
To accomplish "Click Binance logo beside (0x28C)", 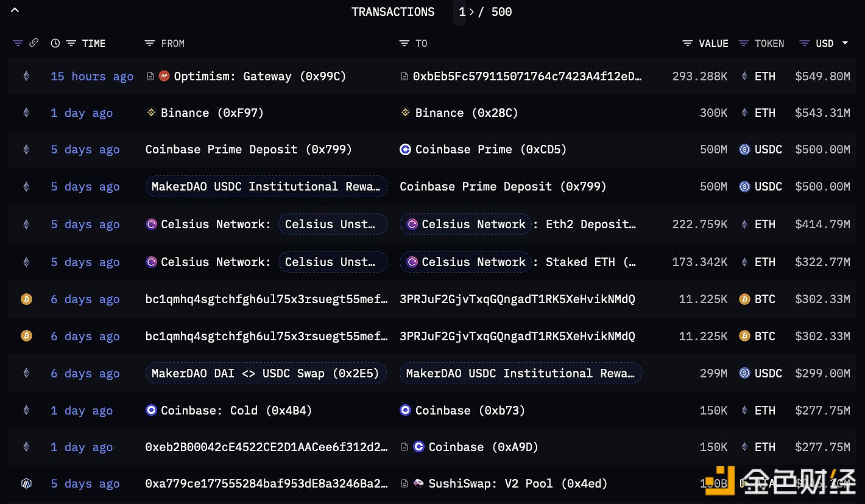I will pos(406,113).
